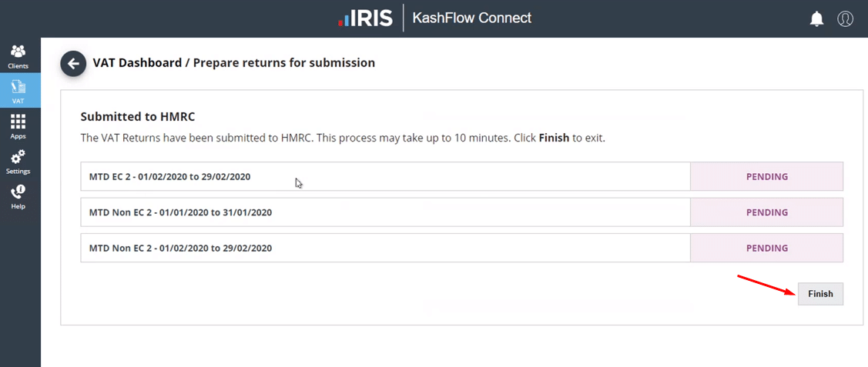Image resolution: width=868 pixels, height=367 pixels.
Task: Click PENDING status for January Non EC return
Action: coord(766,212)
